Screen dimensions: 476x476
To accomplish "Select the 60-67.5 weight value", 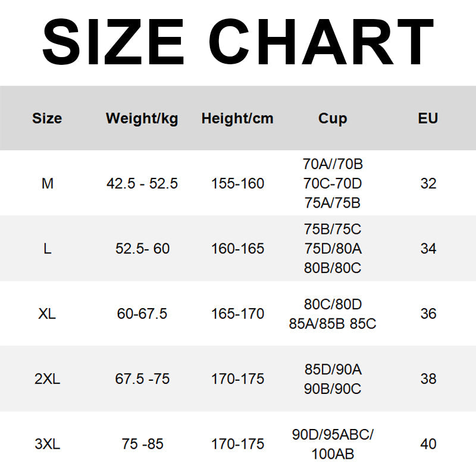I will click(x=142, y=314).
